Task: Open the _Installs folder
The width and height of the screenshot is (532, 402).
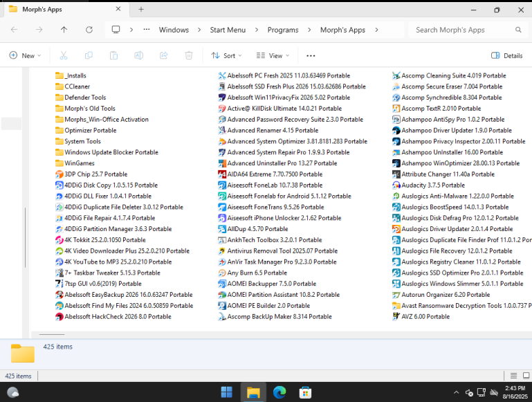Action: click(71, 75)
